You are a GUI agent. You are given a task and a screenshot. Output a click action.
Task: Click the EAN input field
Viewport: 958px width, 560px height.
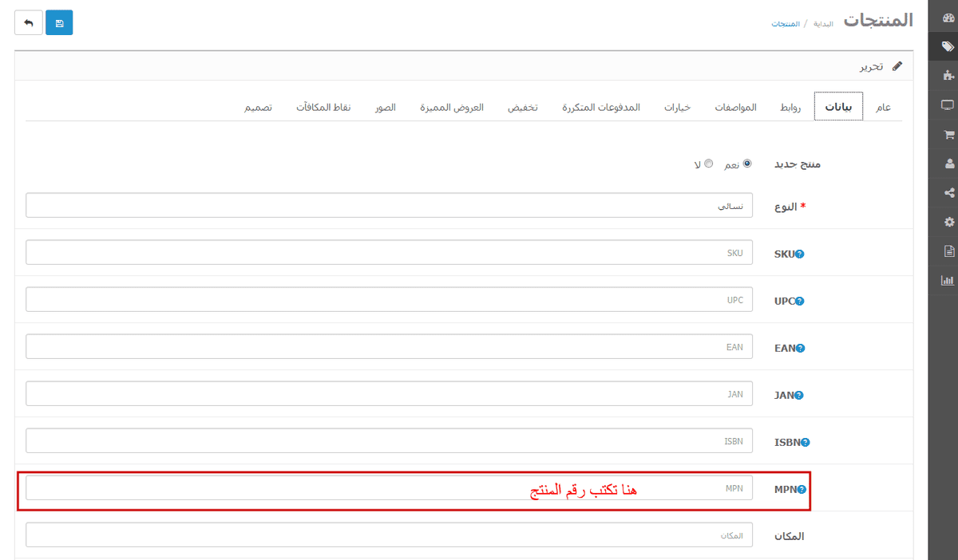click(389, 347)
